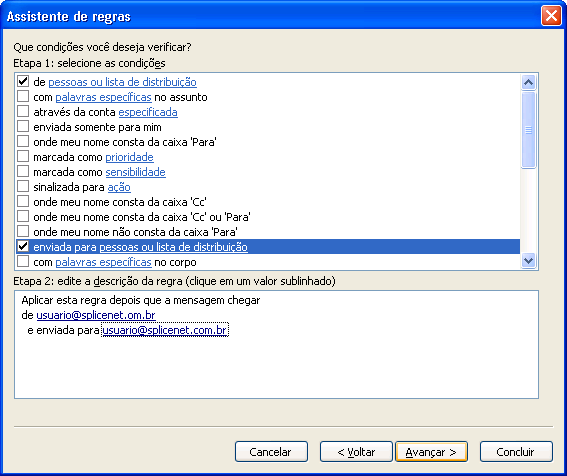Toggle 'marcada como prioridade' checkbox
This screenshot has height=476, width=567.
23,157
